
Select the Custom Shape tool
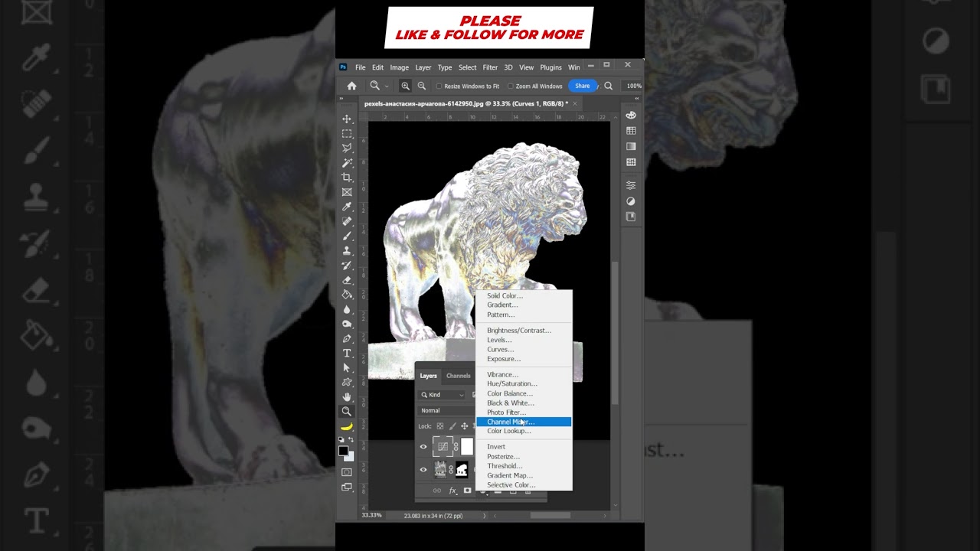coord(347,382)
